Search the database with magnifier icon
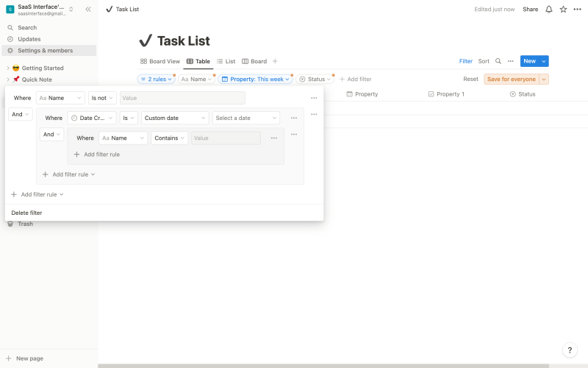 tap(498, 61)
